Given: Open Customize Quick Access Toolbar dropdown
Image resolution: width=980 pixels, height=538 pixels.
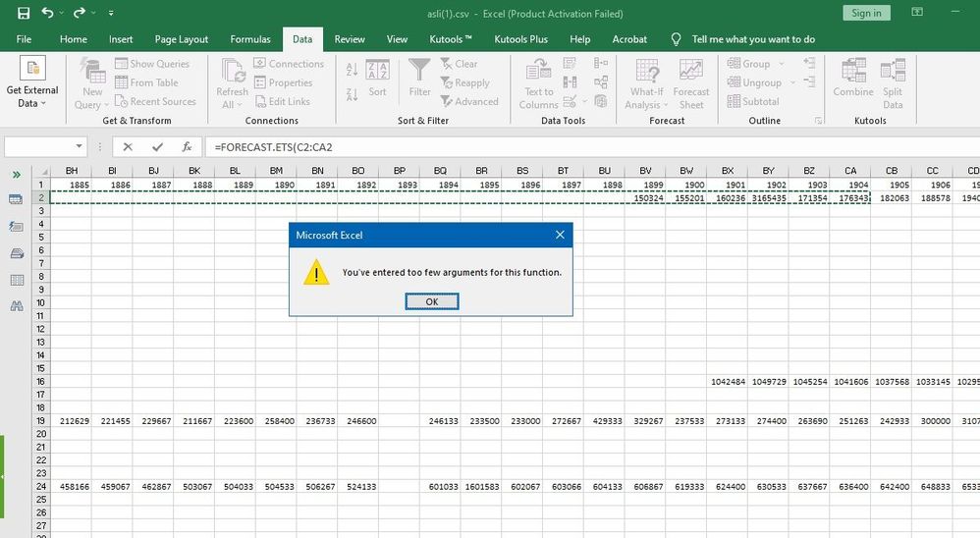Looking at the screenshot, I should point(111,13).
